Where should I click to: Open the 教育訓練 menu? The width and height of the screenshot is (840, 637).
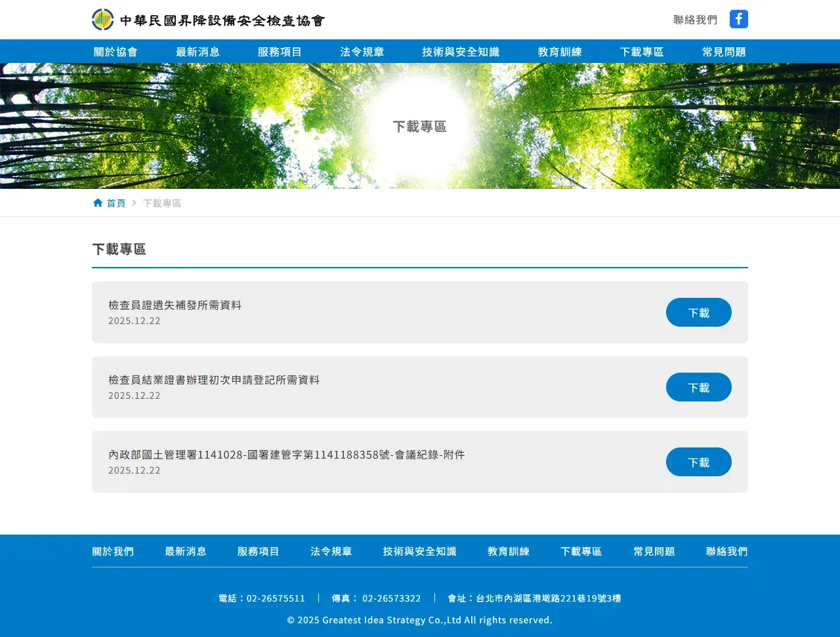[559, 51]
